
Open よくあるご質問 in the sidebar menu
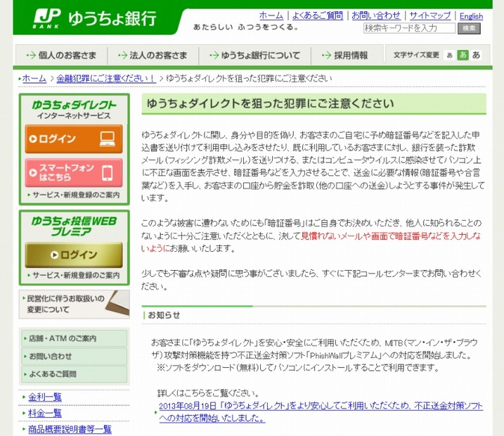coord(75,374)
